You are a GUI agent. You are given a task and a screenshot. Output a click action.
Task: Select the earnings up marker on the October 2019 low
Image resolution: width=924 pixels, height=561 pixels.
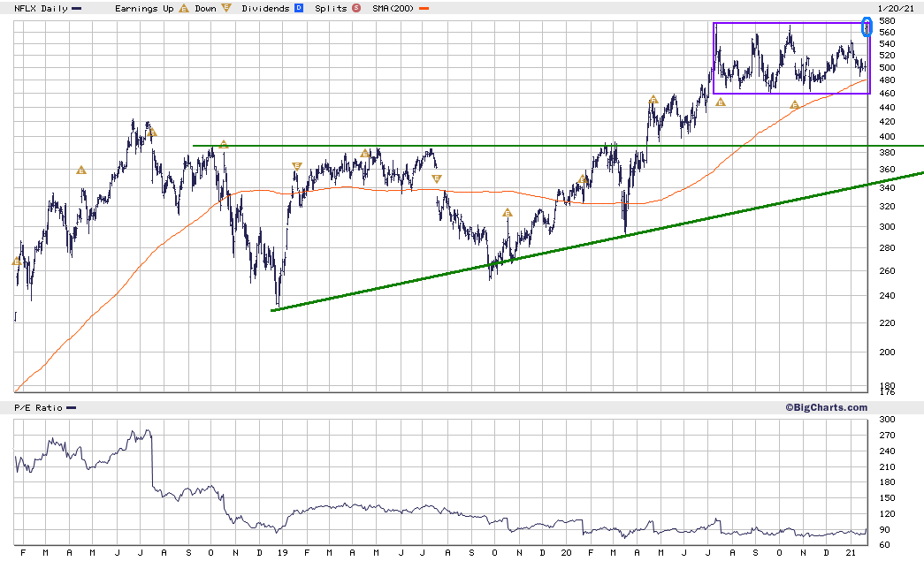508,213
